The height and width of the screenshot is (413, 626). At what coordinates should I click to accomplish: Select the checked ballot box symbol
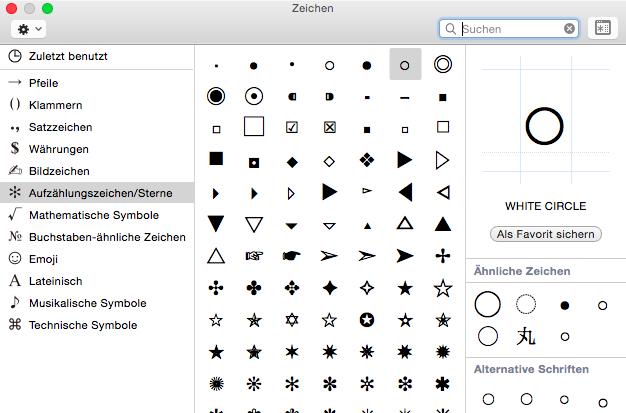point(292,127)
